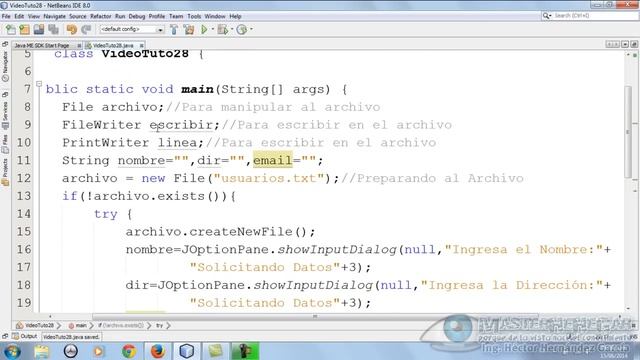Open Google Chrome from taskbar
This screenshot has height=360, width=640.
tap(129, 351)
